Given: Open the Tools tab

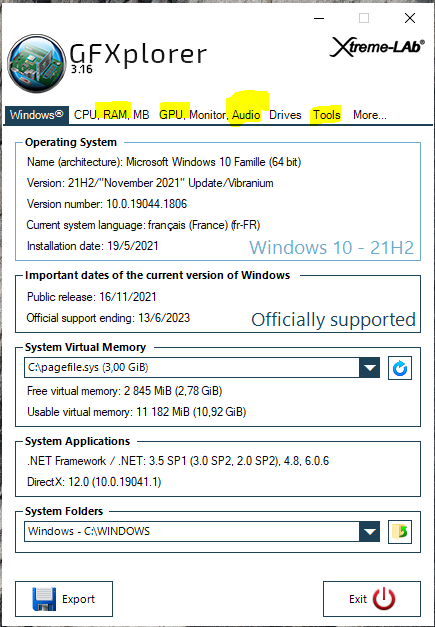Looking at the screenshot, I should pos(327,115).
